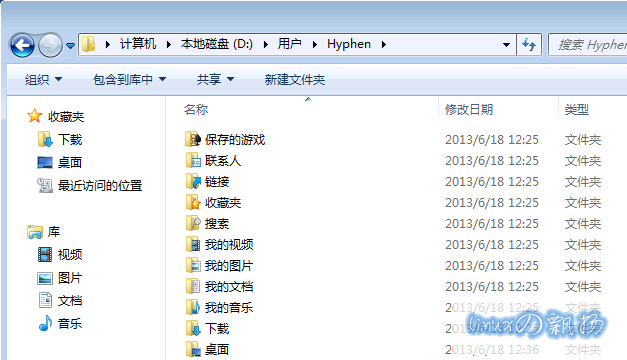Open the 保存的游戏 folder icon
The width and height of the screenshot is (627, 360).
tap(193, 139)
